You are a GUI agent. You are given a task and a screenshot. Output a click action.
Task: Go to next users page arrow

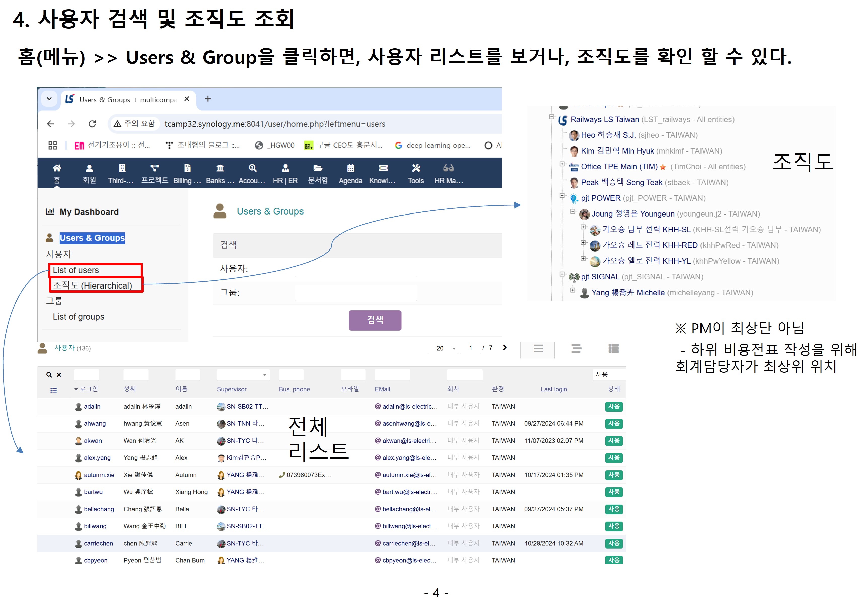coord(504,348)
